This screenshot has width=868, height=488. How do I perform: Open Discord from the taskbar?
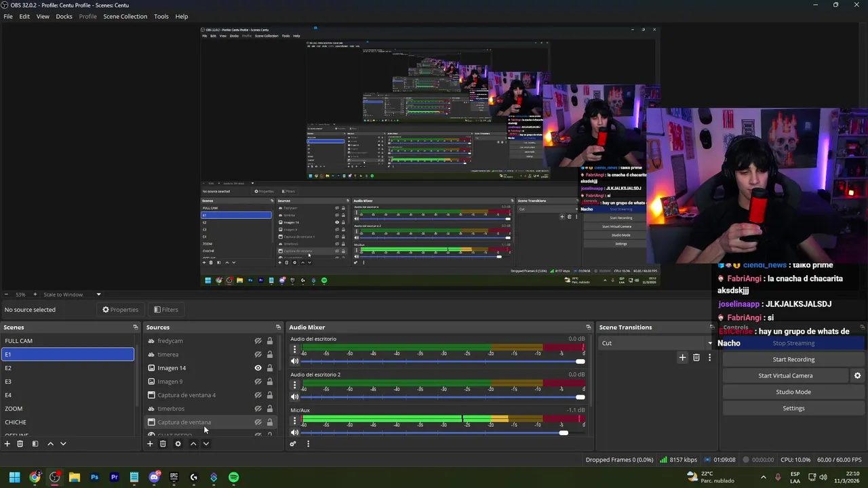coord(154,477)
